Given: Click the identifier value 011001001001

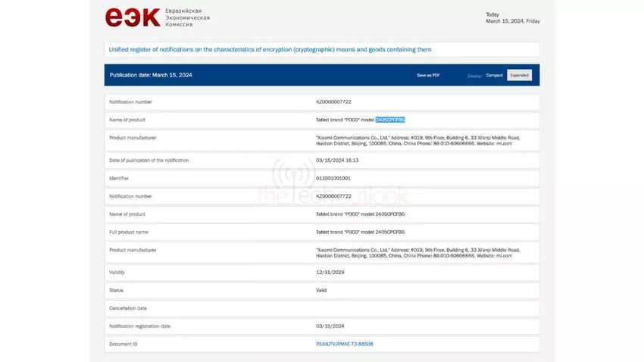Looking at the screenshot, I should [333, 178].
